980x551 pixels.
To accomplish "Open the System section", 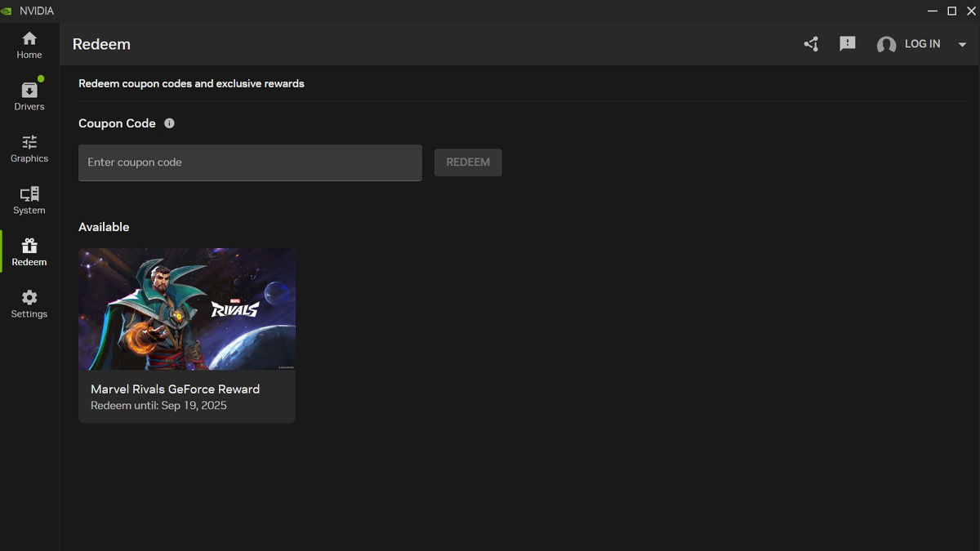I will pyautogui.click(x=29, y=200).
